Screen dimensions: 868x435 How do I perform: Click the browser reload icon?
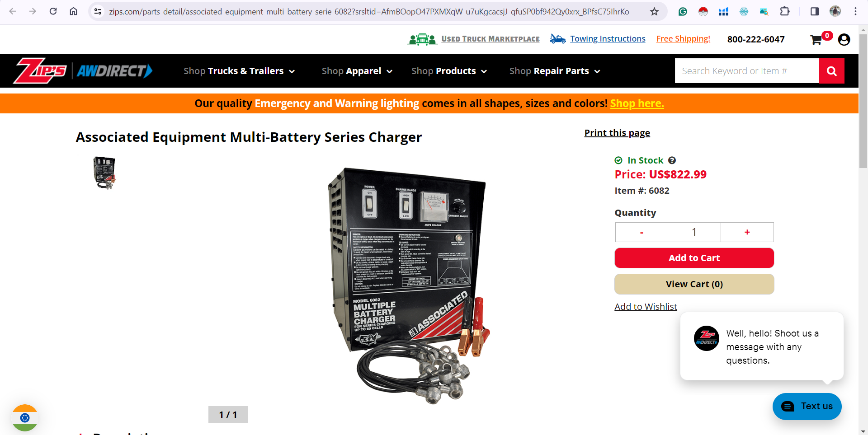[53, 11]
